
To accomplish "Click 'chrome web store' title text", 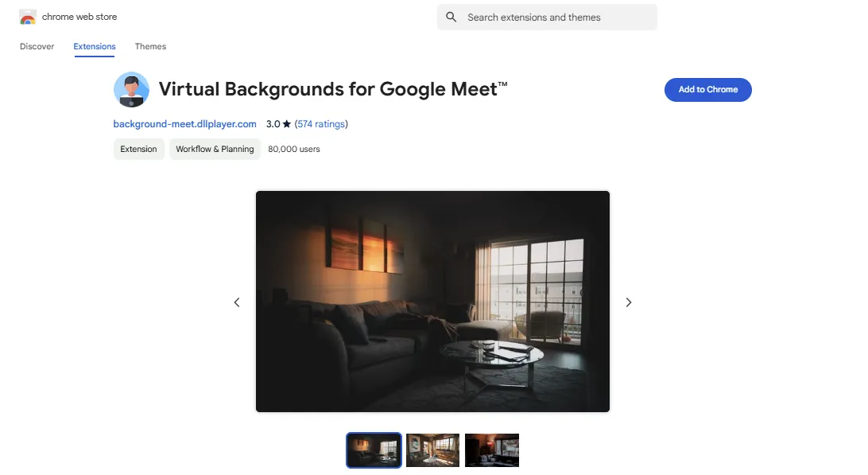I will [79, 18].
